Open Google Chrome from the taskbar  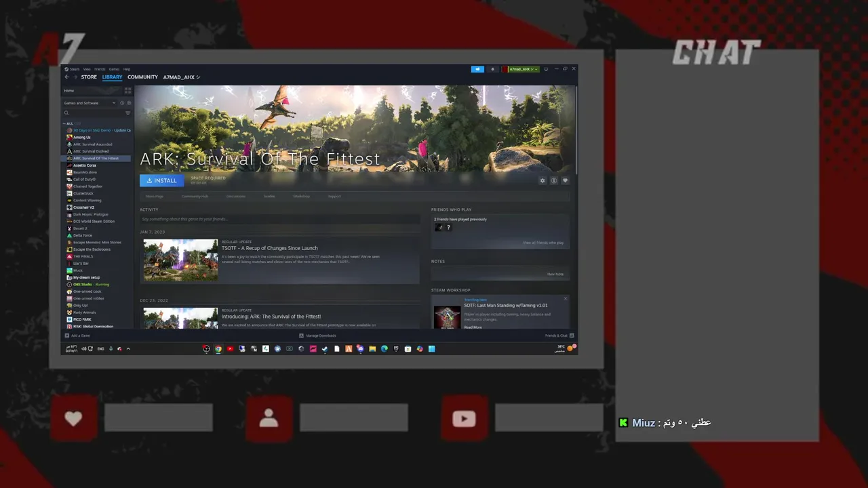[218, 349]
